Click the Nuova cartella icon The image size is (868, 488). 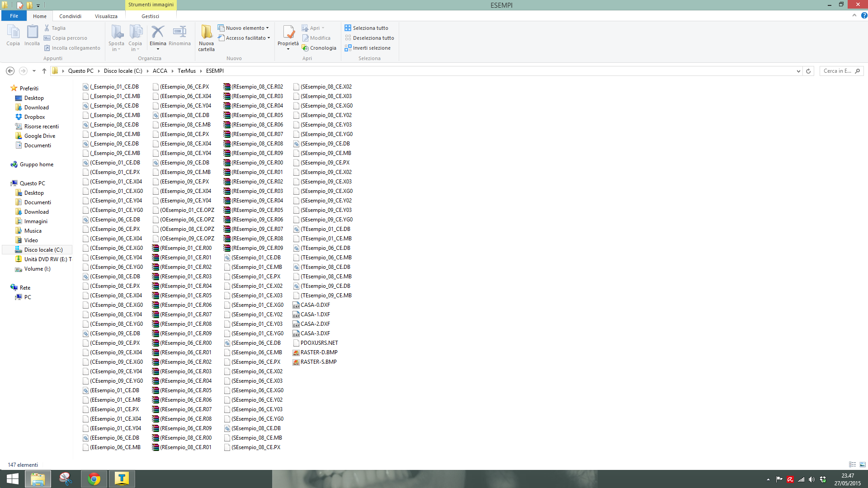(206, 33)
